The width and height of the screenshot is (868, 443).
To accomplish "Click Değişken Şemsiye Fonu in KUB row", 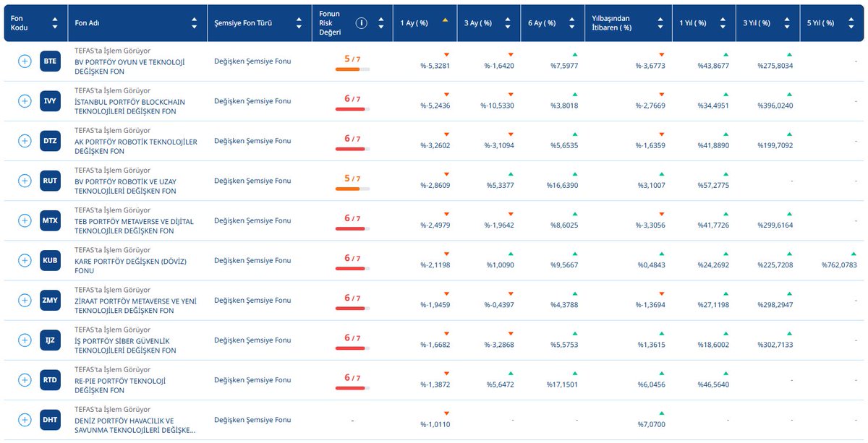I will (x=252, y=260).
